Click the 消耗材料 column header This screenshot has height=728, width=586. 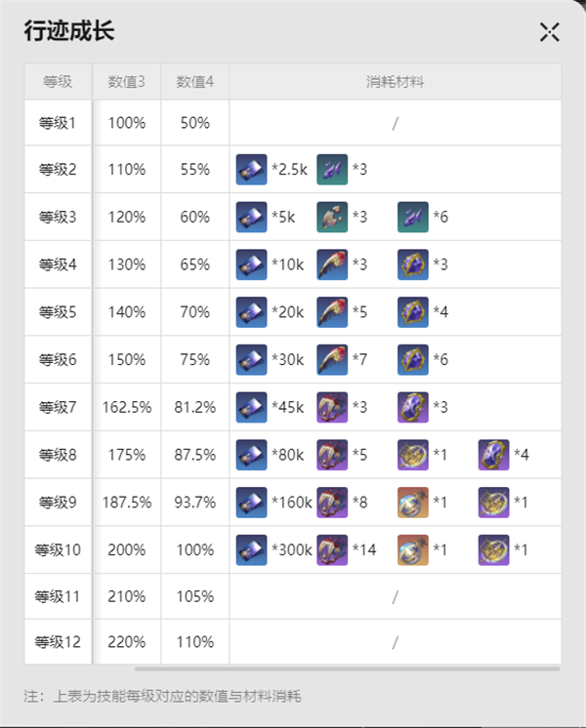(395, 81)
